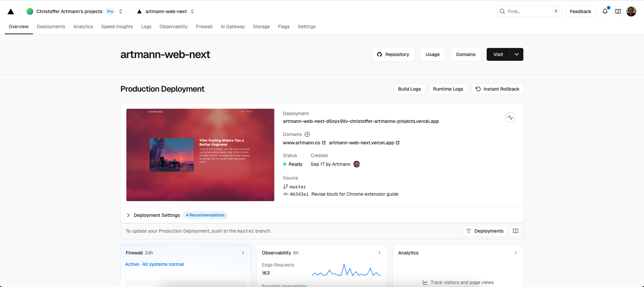Click the artmann-web-next breadcrumb

[166, 11]
